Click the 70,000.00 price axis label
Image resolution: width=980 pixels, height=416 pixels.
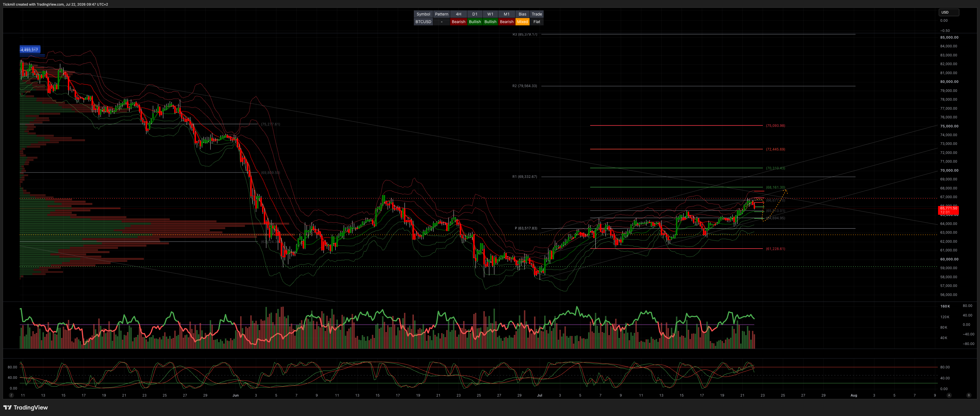(949, 170)
